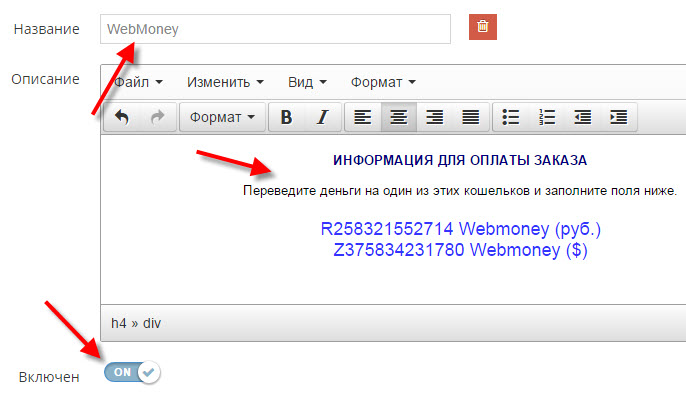Select h4 in the element path bar
686x400 pixels.
point(119,323)
